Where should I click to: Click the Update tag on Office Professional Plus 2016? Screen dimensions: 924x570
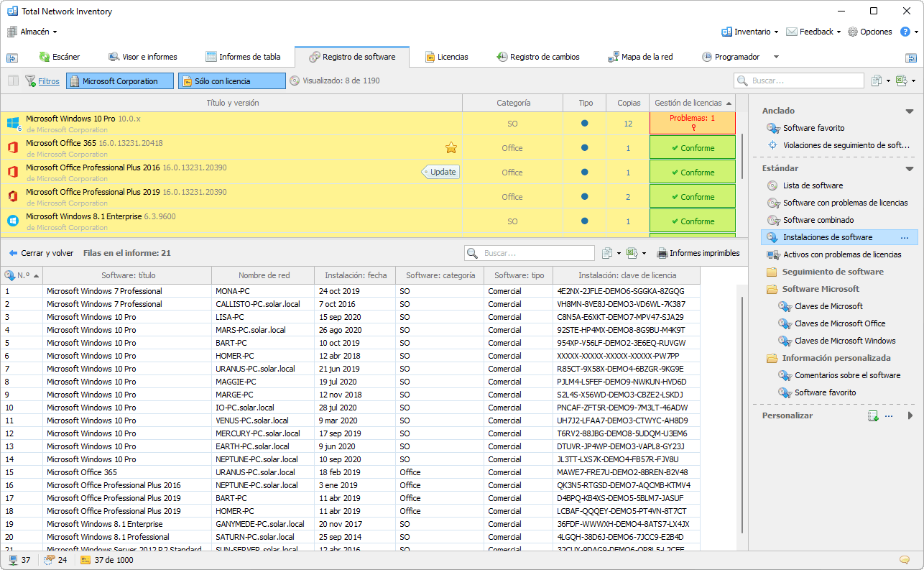[x=441, y=173]
